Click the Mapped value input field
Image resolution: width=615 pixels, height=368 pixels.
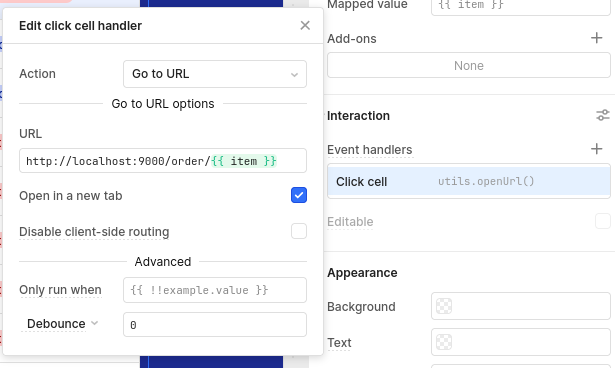[x=521, y=5]
